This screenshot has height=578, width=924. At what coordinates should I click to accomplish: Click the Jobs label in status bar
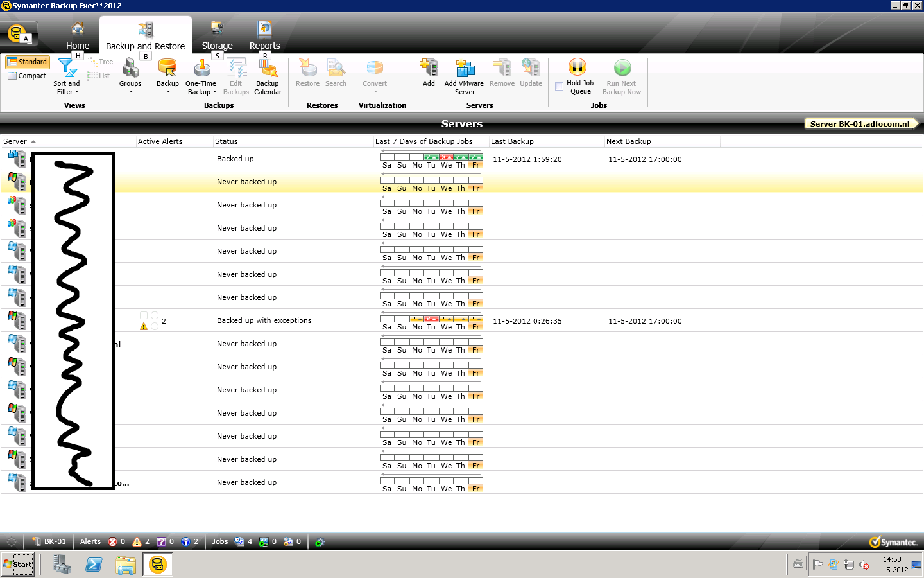[x=220, y=541]
